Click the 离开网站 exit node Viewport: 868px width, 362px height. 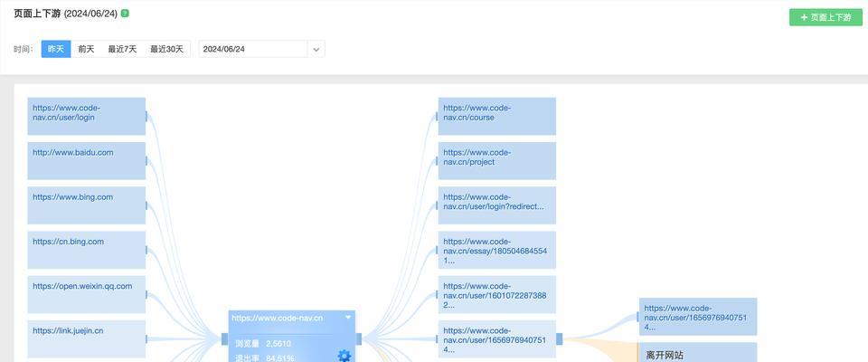coord(698,353)
